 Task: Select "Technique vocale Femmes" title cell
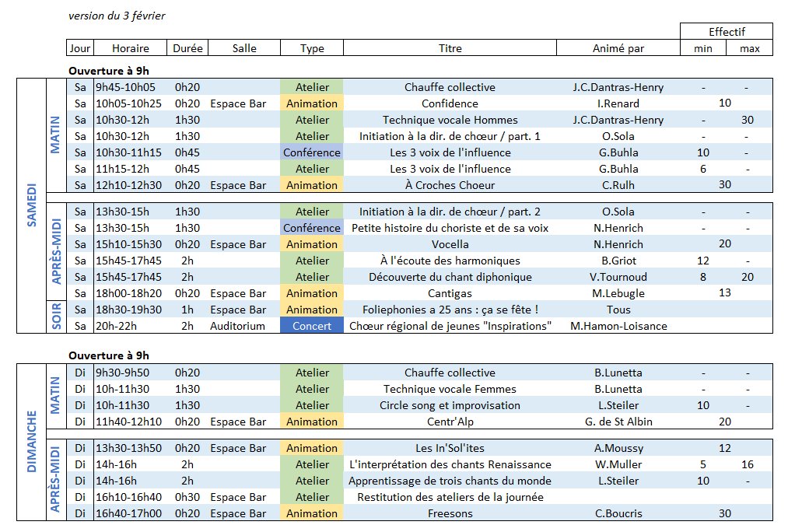coord(450,389)
